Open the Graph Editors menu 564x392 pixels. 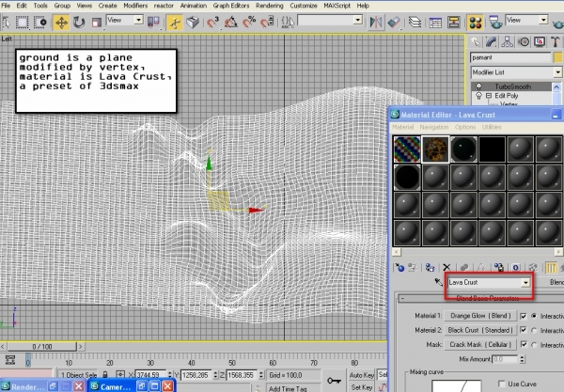[x=231, y=6]
